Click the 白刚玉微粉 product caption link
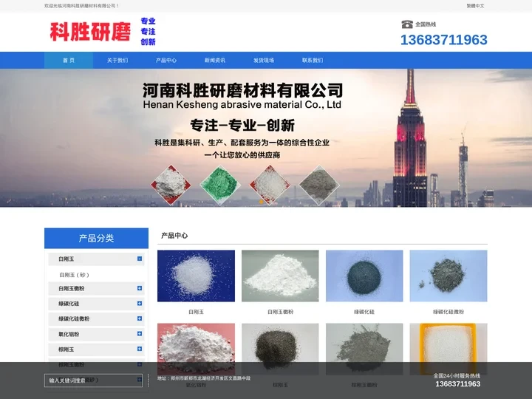 click(280, 312)
